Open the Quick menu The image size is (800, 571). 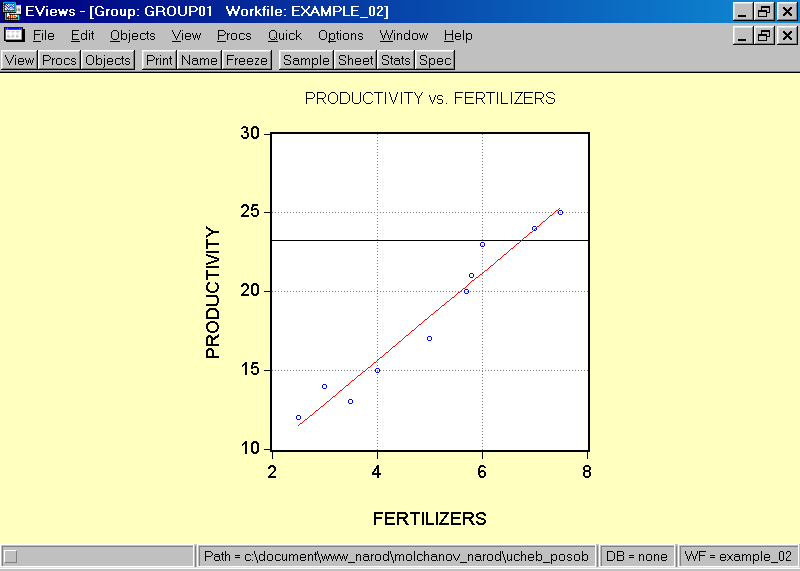(285, 36)
